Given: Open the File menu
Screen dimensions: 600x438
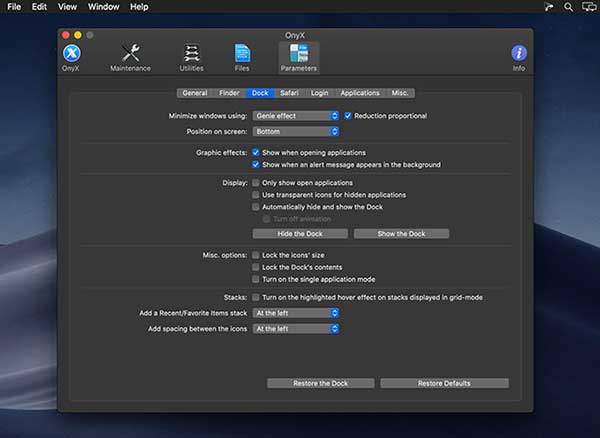Looking at the screenshot, I should 14,7.
